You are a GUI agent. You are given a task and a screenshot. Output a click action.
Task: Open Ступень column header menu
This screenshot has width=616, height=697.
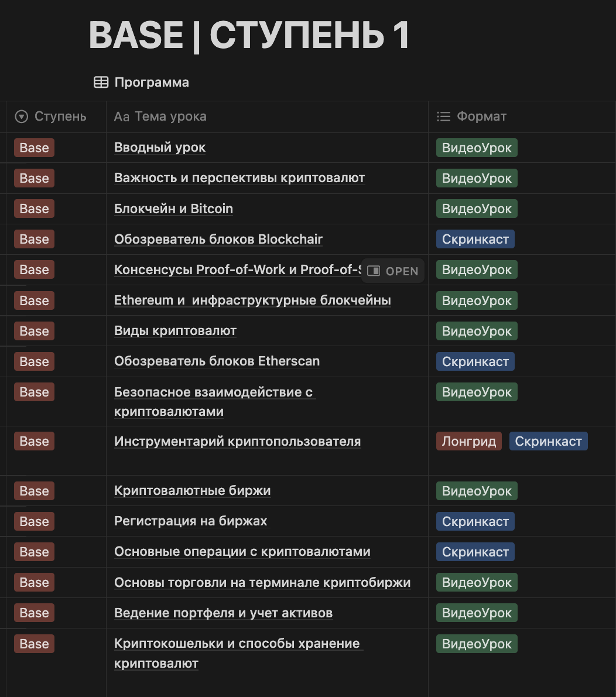[60, 117]
